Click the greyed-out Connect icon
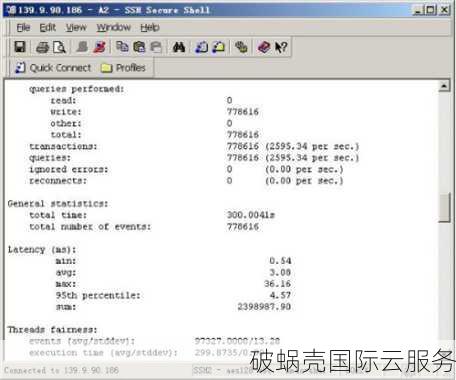 82,47
